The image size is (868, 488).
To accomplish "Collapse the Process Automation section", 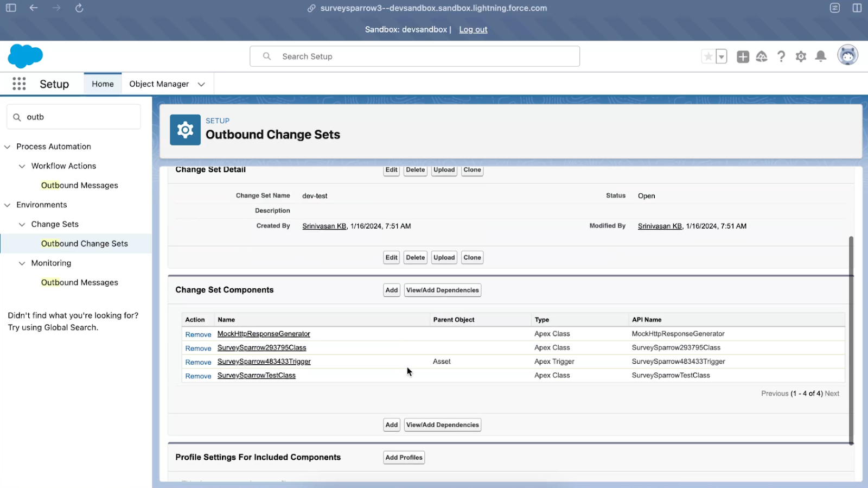I will point(8,147).
